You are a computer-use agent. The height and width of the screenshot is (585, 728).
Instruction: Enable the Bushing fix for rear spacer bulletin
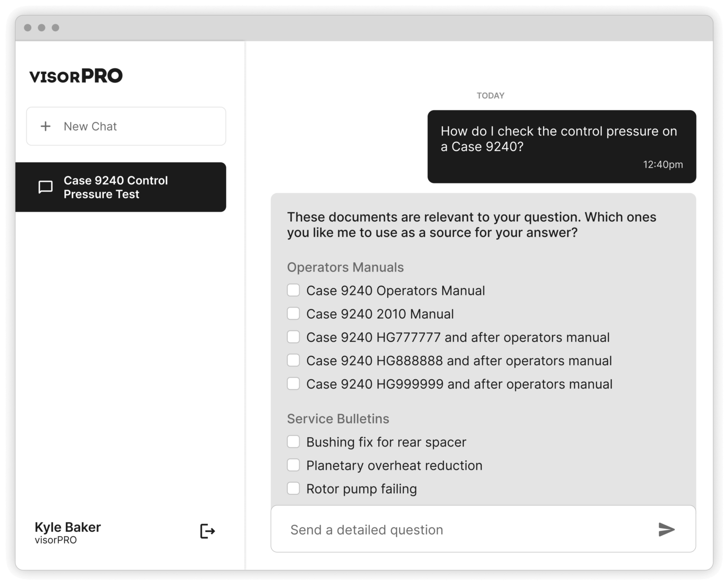(x=294, y=441)
